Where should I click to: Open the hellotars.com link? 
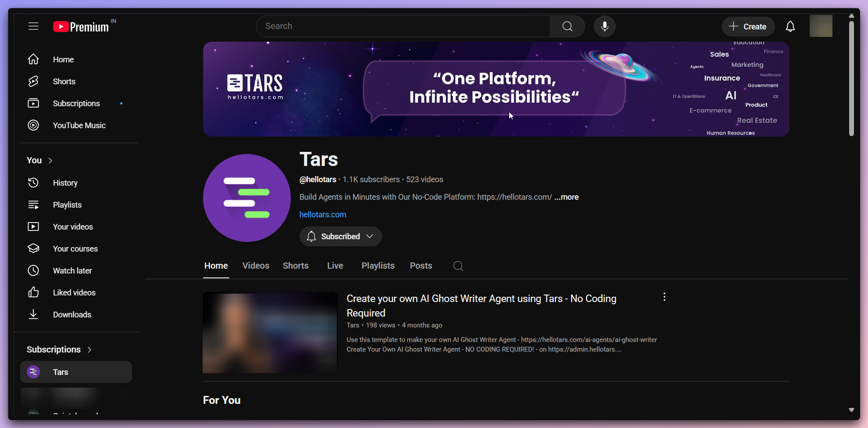click(x=323, y=215)
